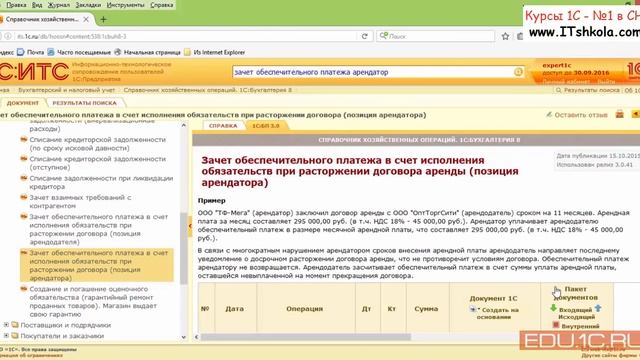Open breadcrumb Справочник хозяйственных операций. 1С:Бухгалтерия 8

208,90
